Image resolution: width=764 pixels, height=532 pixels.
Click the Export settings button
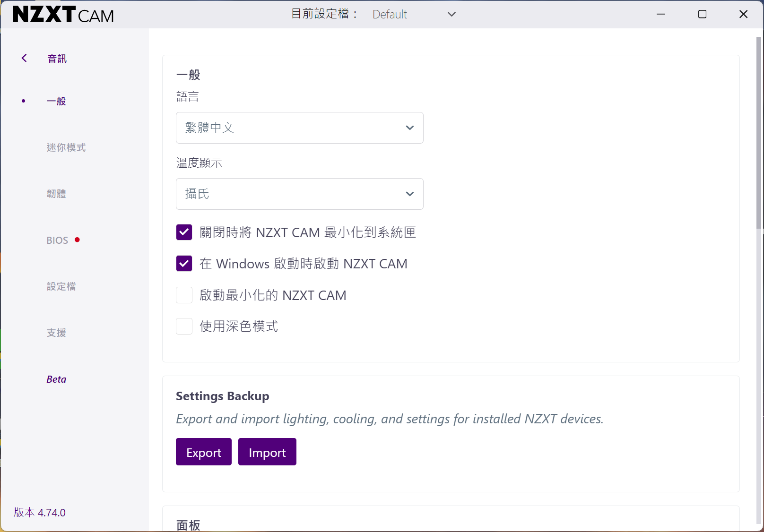click(204, 452)
